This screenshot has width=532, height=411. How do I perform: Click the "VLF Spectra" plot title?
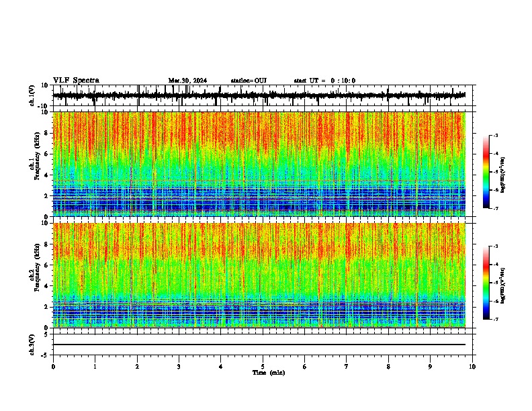[x=76, y=81]
